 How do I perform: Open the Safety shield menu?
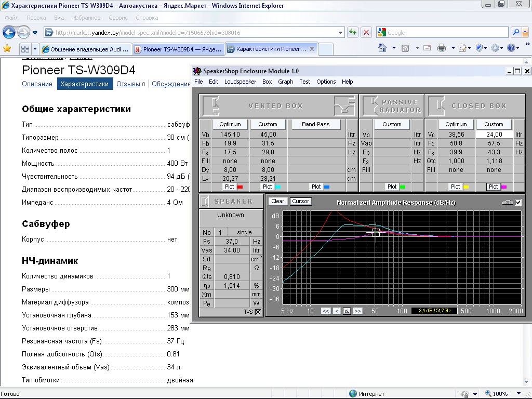pyautogui.click(x=481, y=48)
